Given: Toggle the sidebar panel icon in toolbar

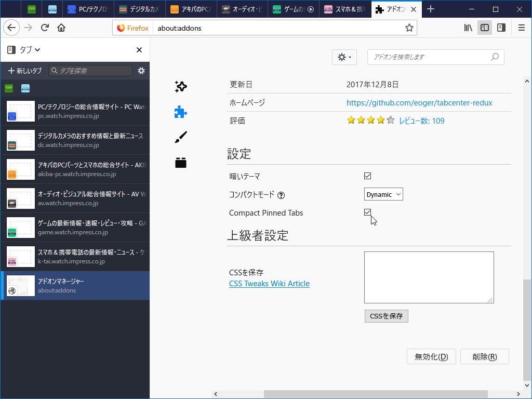Looking at the screenshot, I should coord(484,28).
